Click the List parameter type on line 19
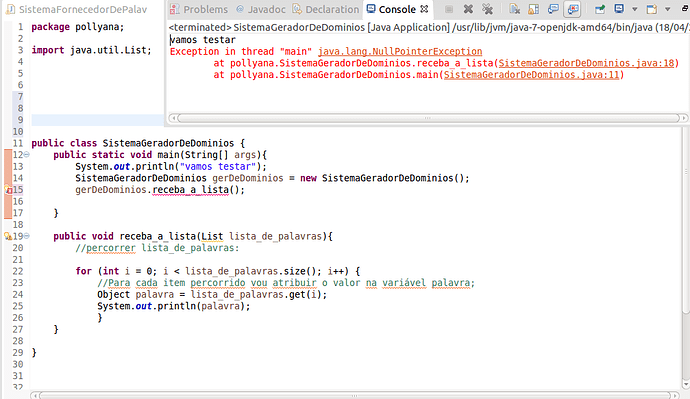 [x=212, y=236]
